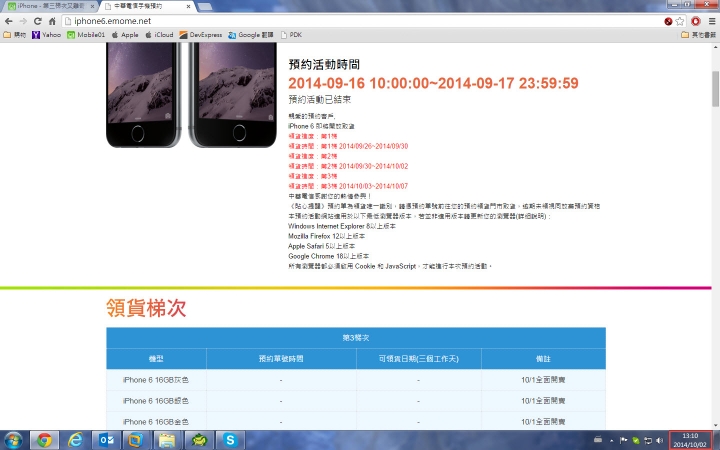The height and width of the screenshot is (450, 720).
Task: Click the 10/1 note in the second table row
Action: pyautogui.click(x=543, y=401)
